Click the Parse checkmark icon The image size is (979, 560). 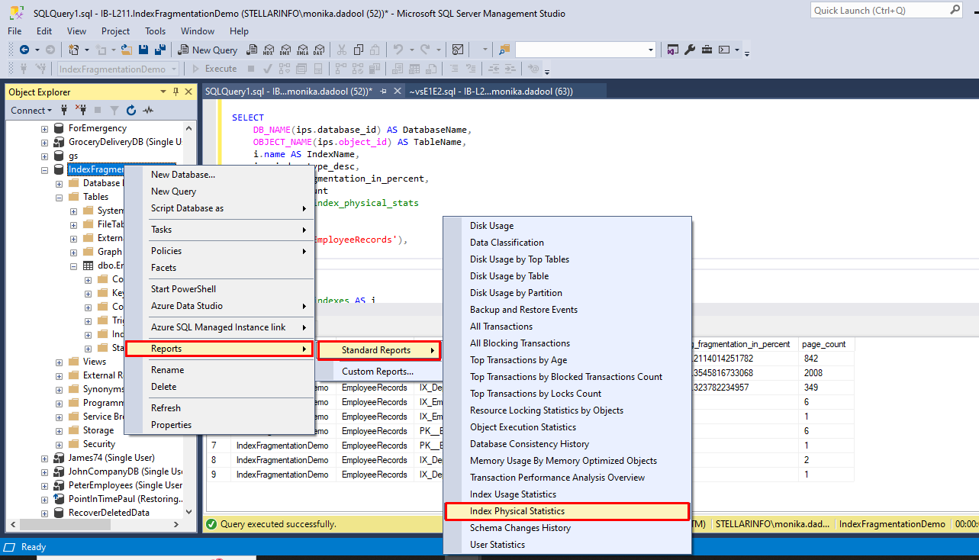[x=267, y=69]
